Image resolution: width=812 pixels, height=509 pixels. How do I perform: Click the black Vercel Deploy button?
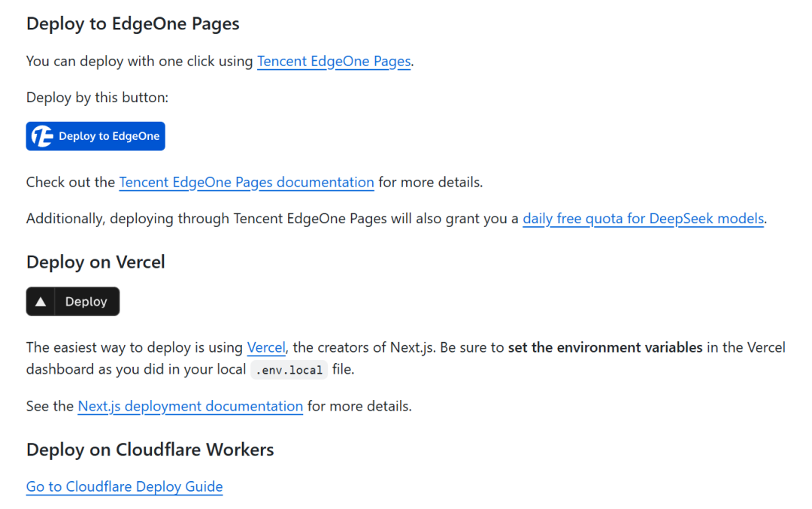click(73, 301)
